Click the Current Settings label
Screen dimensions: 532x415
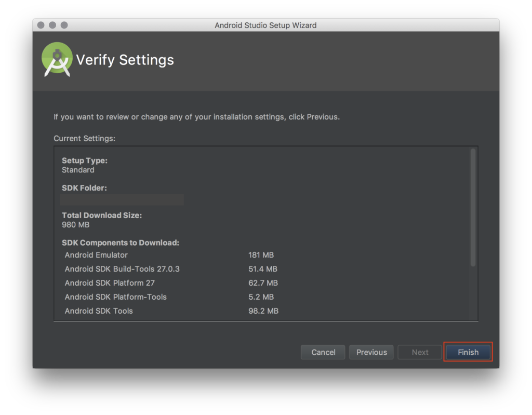tap(85, 139)
